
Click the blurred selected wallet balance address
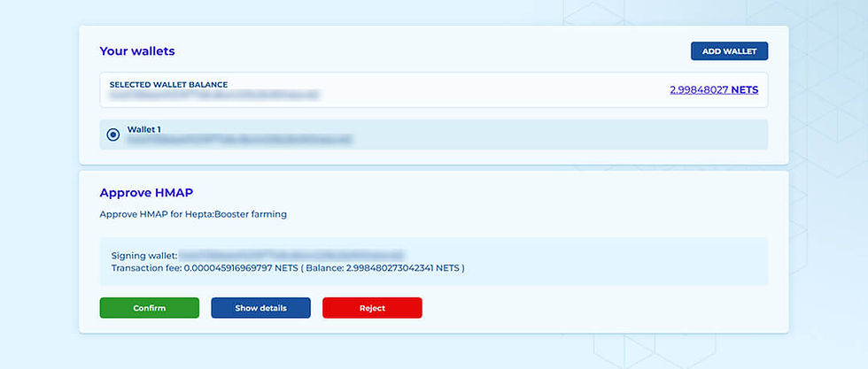tap(214, 96)
